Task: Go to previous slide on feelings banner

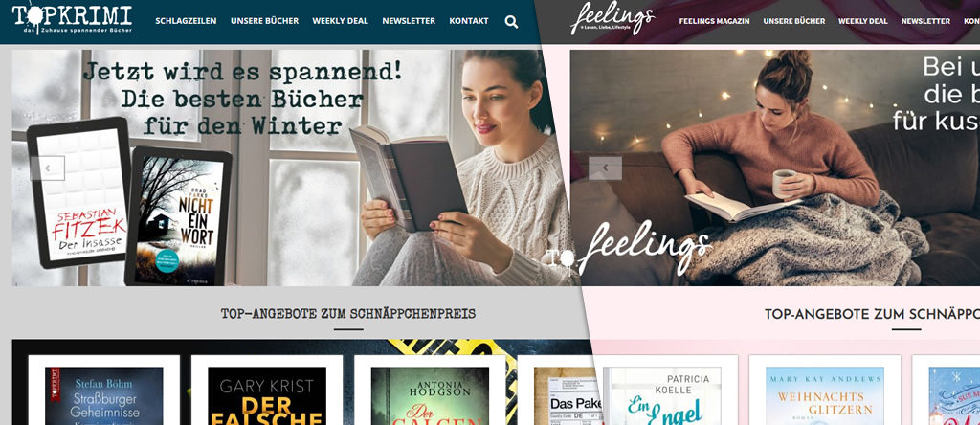Action: click(605, 168)
